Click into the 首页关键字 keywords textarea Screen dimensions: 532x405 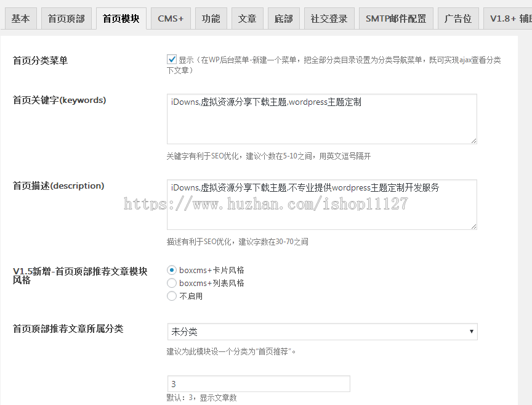[321, 119]
